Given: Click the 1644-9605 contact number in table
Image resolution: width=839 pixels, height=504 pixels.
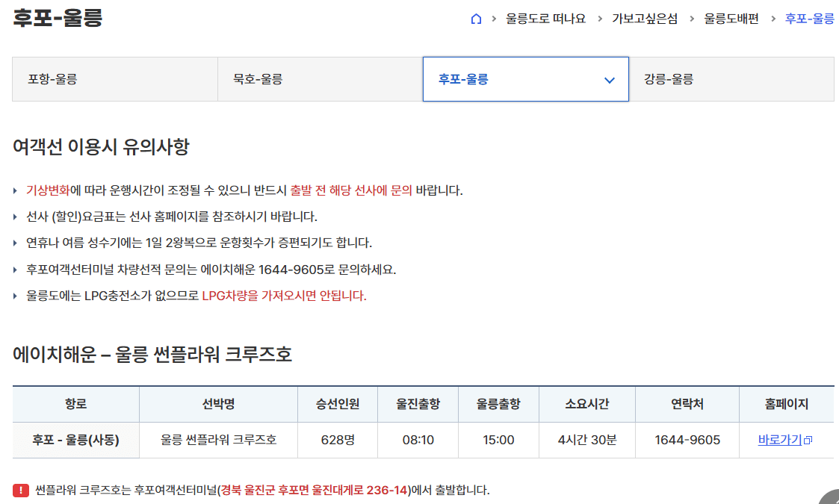Looking at the screenshot, I should (x=687, y=441).
